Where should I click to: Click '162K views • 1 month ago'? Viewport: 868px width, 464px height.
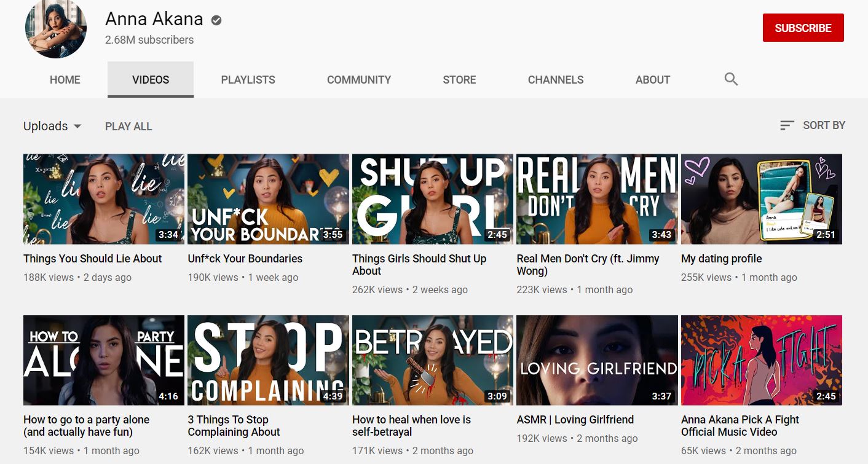tap(246, 450)
